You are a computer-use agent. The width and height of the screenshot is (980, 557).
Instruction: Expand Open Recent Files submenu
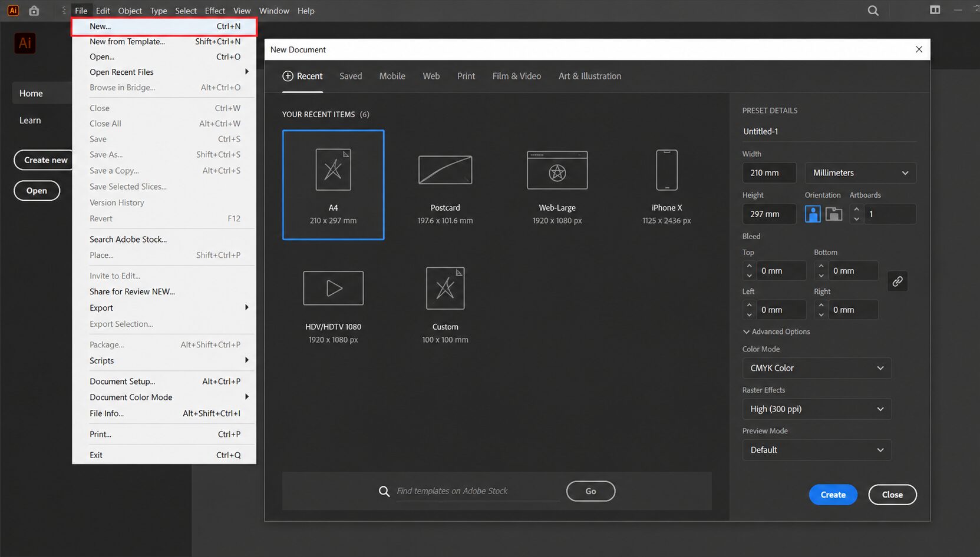164,72
